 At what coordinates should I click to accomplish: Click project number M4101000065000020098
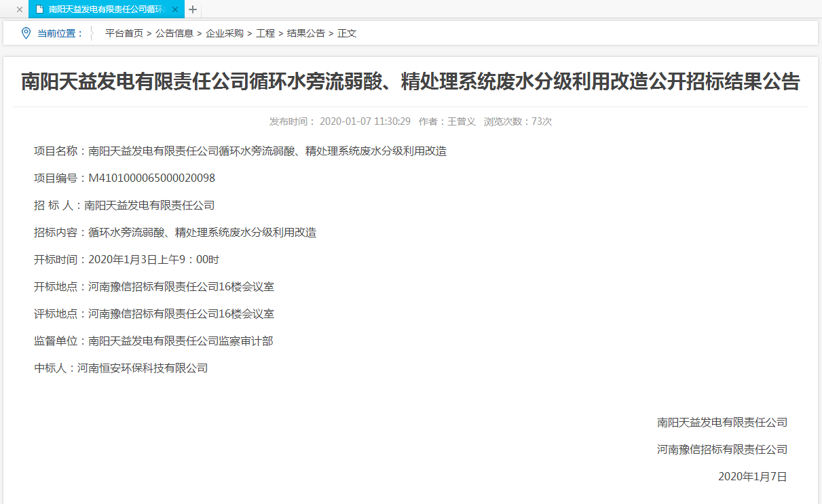[x=152, y=178]
